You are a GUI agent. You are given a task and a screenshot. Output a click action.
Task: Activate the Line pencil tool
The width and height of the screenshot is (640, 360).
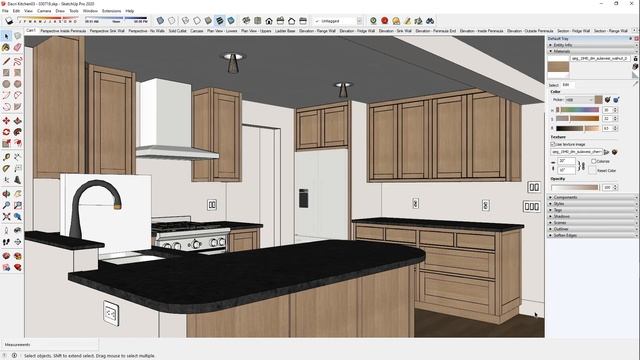pyautogui.click(x=6, y=61)
